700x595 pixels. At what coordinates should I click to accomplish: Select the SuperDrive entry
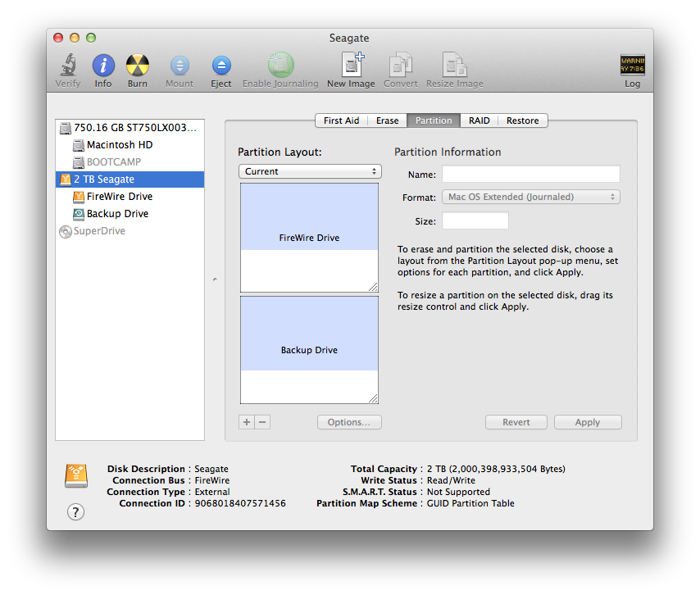click(x=130, y=231)
